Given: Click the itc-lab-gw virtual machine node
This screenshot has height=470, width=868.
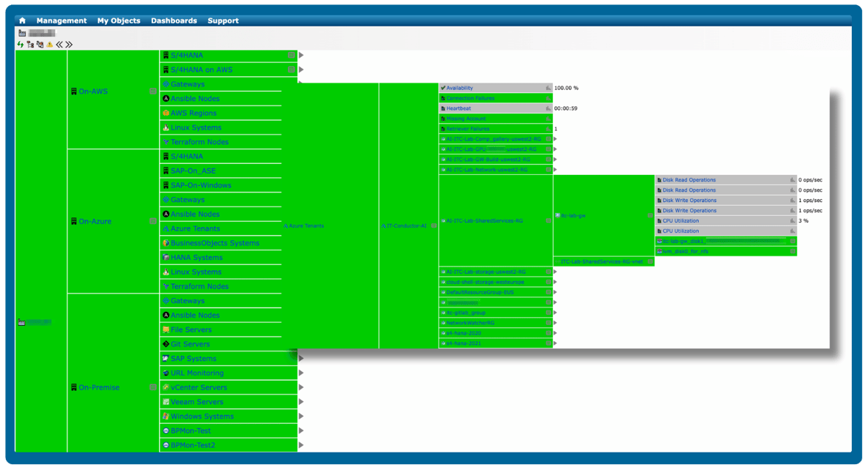Looking at the screenshot, I should (573, 216).
